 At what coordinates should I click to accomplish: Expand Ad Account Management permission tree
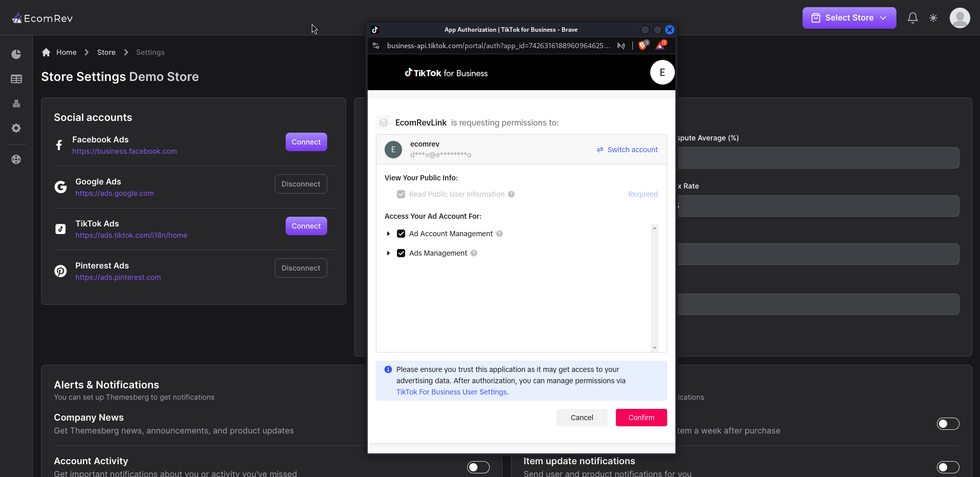point(388,234)
